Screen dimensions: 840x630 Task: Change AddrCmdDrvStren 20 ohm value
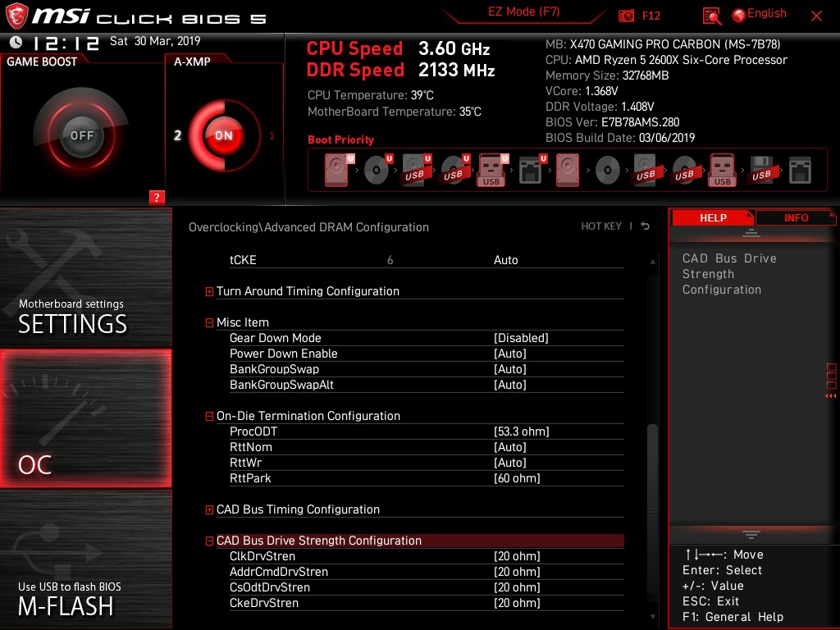(x=517, y=572)
